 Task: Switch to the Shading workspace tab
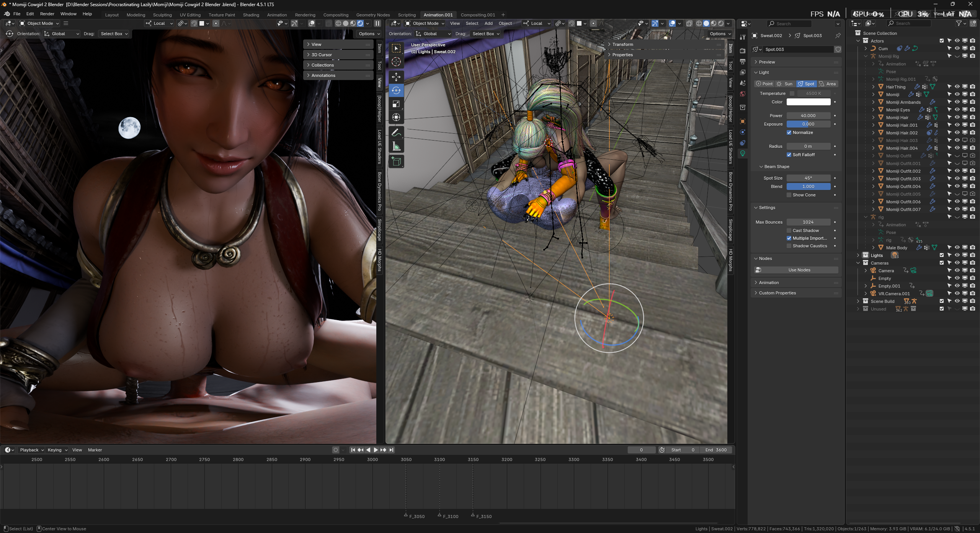pyautogui.click(x=251, y=15)
